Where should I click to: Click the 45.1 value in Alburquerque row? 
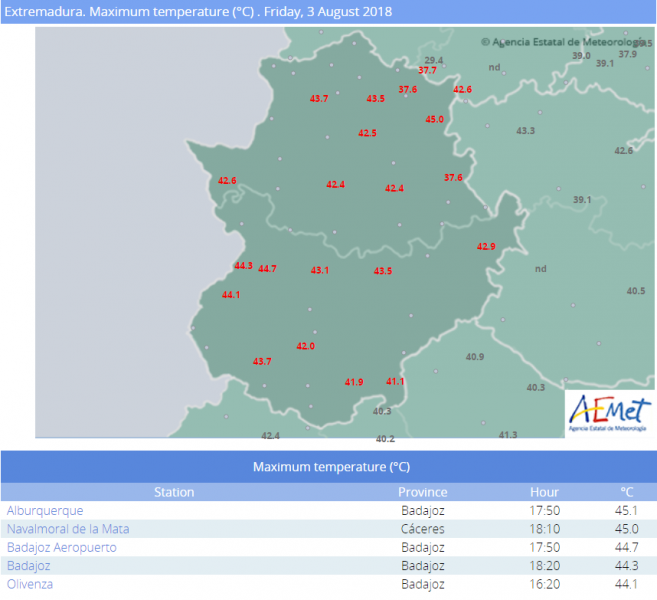pos(626,510)
